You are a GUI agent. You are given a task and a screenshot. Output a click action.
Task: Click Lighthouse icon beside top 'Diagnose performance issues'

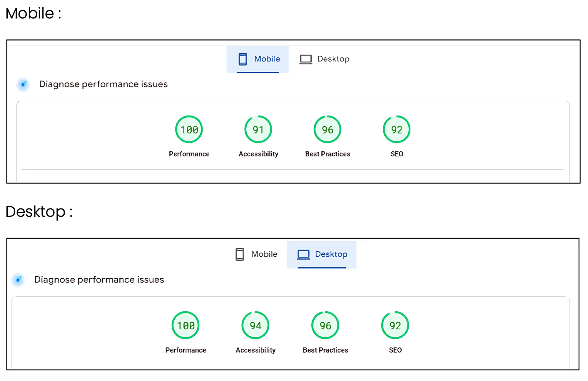point(23,84)
